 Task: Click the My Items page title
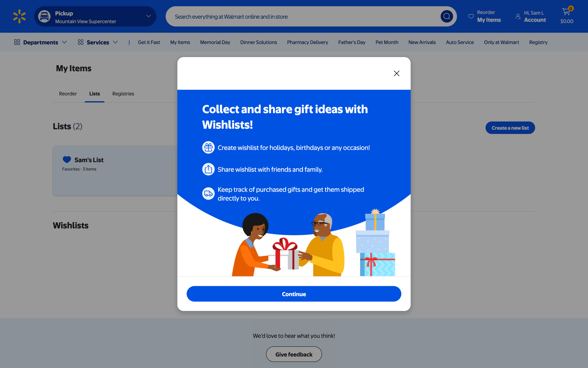pos(73,68)
